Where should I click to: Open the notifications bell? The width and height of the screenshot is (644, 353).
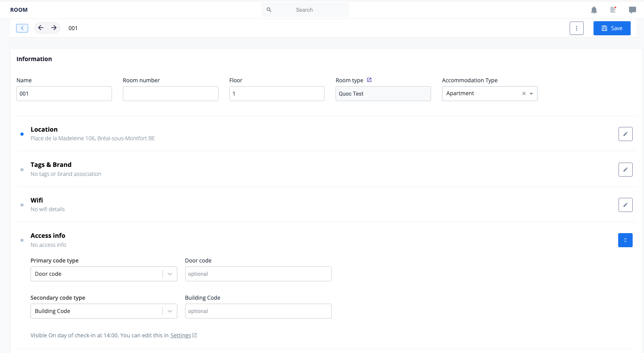[x=594, y=10]
